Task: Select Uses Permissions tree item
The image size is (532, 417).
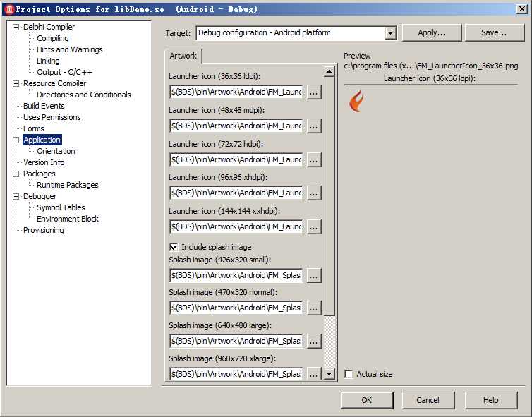Action: pos(52,117)
